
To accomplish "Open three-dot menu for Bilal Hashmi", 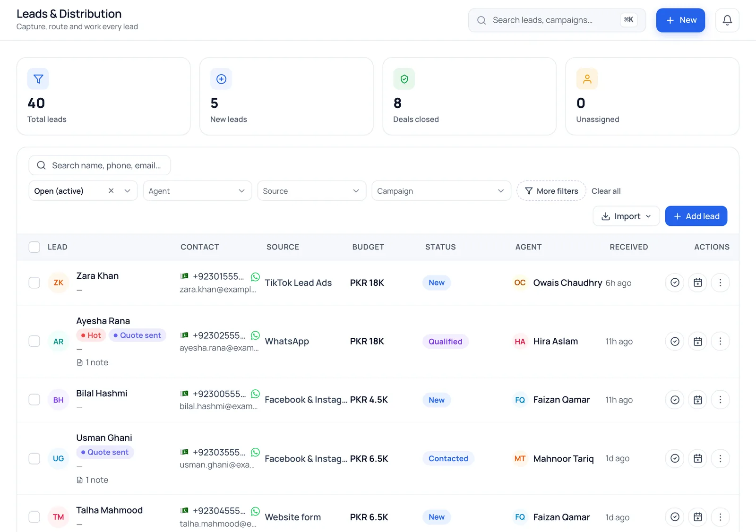I will pyautogui.click(x=720, y=400).
